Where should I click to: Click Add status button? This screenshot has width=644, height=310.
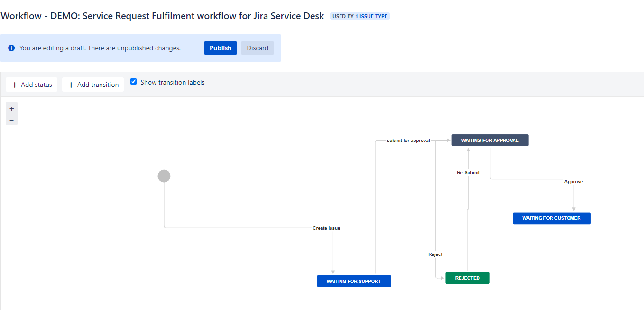click(x=32, y=85)
